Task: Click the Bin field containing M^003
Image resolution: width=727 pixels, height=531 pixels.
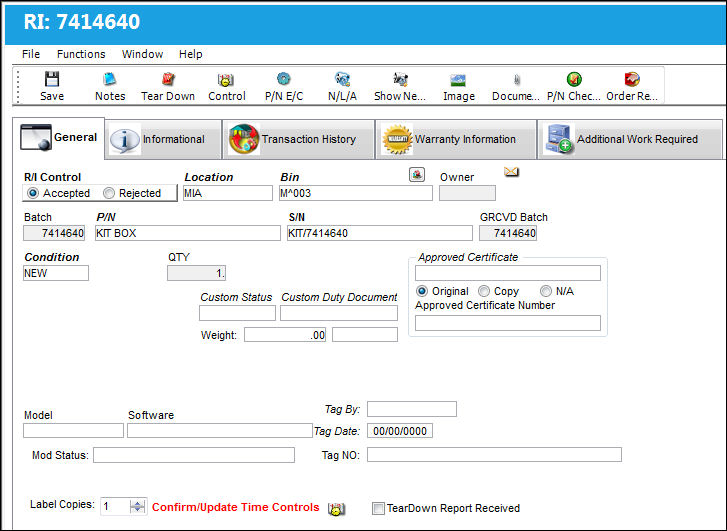Action: [x=356, y=193]
